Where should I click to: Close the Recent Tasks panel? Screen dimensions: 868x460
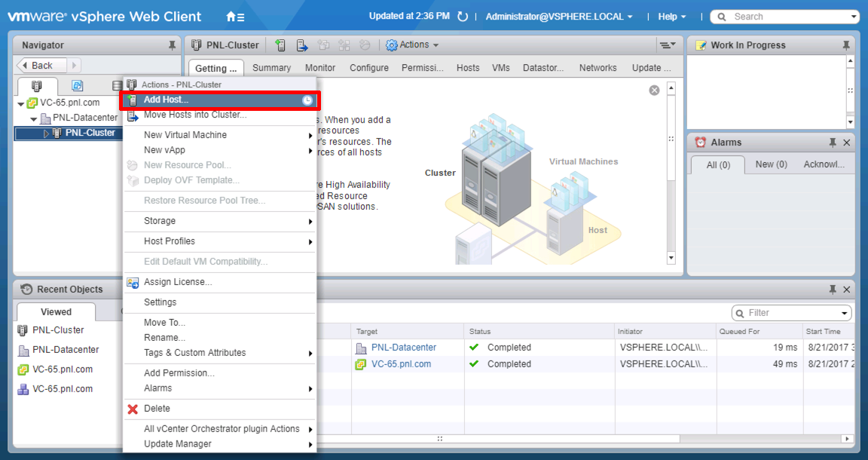pos(846,290)
